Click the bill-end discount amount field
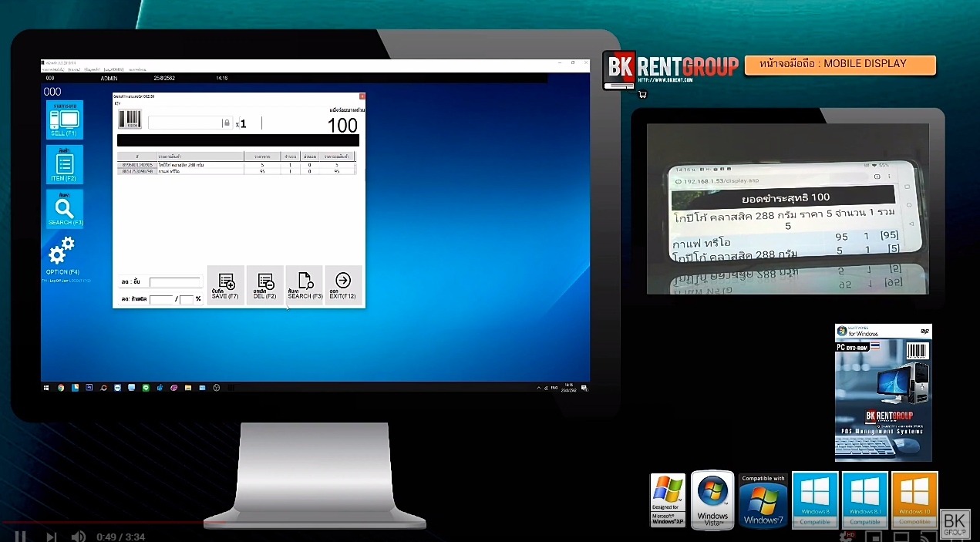Viewport: 980px width, 542px height. [161, 299]
